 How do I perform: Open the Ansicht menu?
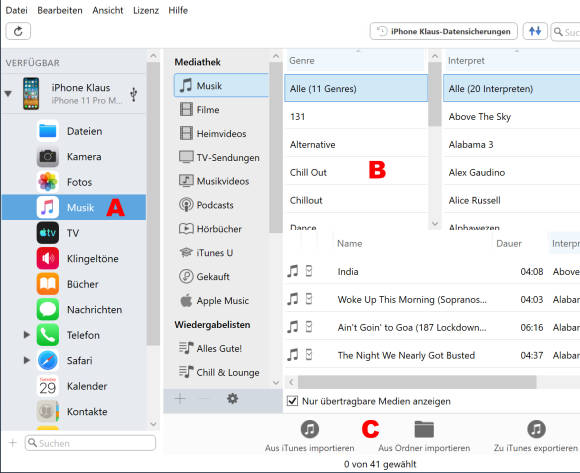click(108, 10)
